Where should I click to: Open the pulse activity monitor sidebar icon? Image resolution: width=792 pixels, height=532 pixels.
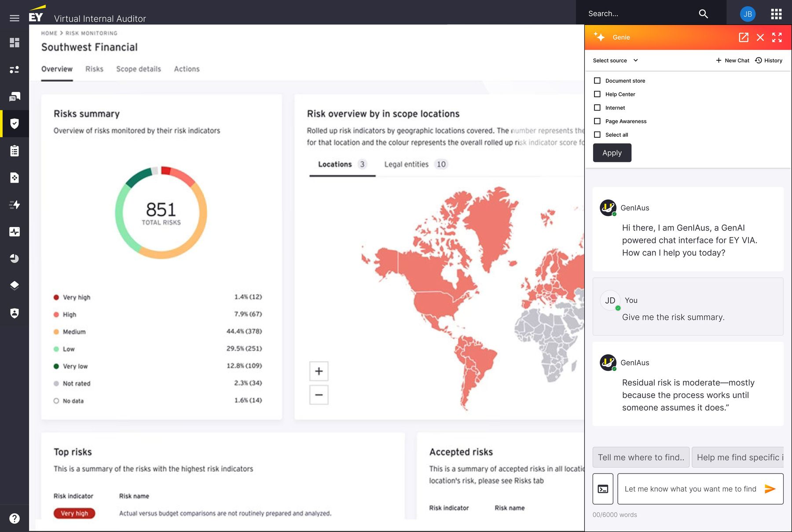(x=15, y=232)
